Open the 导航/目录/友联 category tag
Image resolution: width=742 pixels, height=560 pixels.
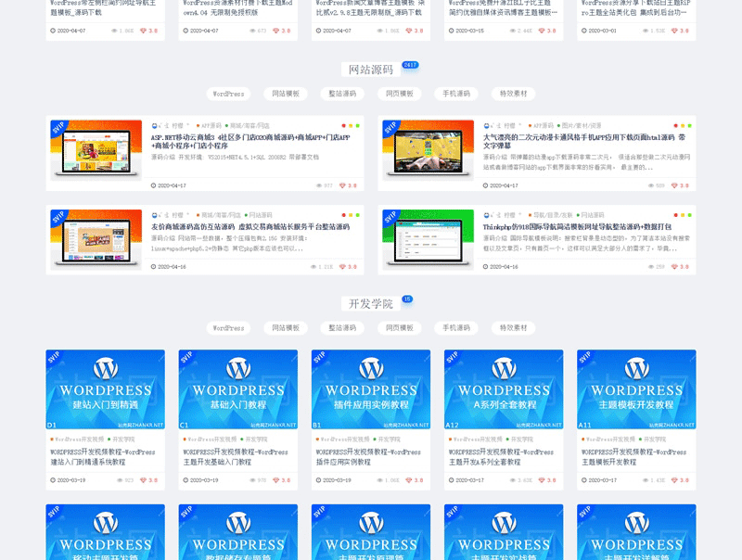pos(551,215)
